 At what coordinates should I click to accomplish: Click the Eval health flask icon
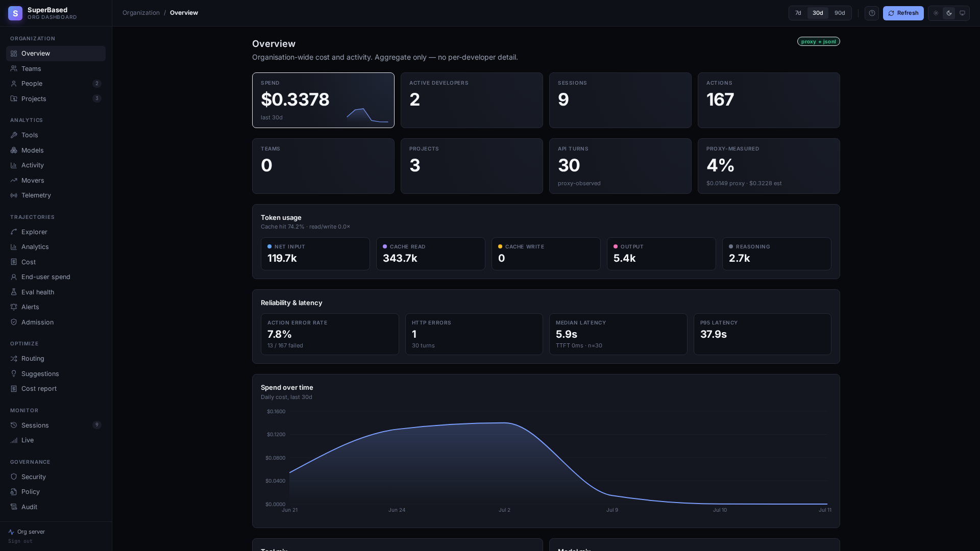[14, 292]
